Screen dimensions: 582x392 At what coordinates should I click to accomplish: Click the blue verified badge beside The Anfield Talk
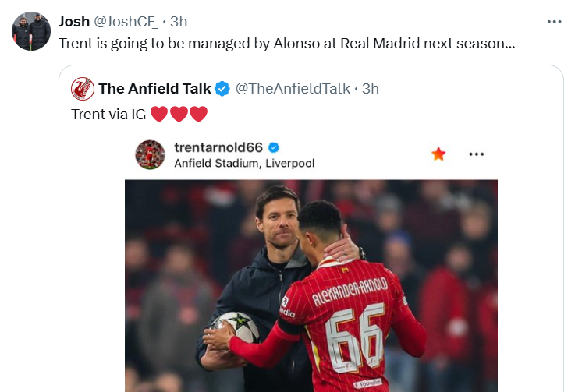[222, 89]
